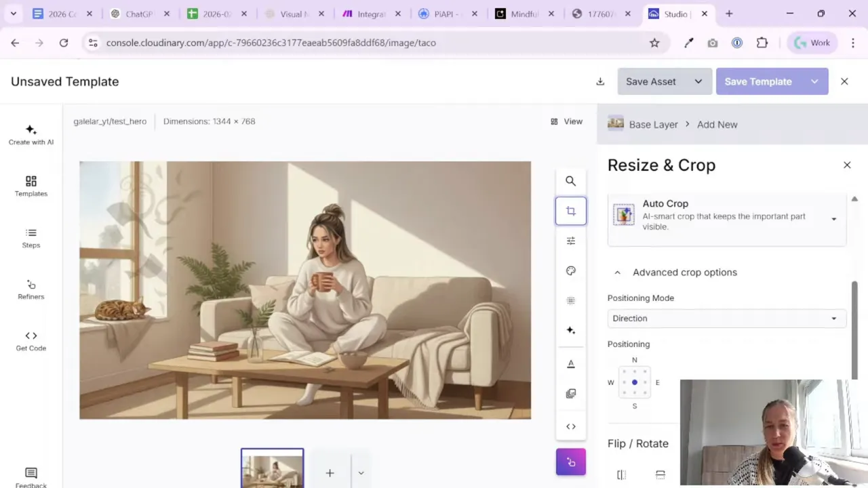Image resolution: width=868 pixels, height=488 pixels.
Task: Select the North-West positioning dot
Action: (x=625, y=372)
